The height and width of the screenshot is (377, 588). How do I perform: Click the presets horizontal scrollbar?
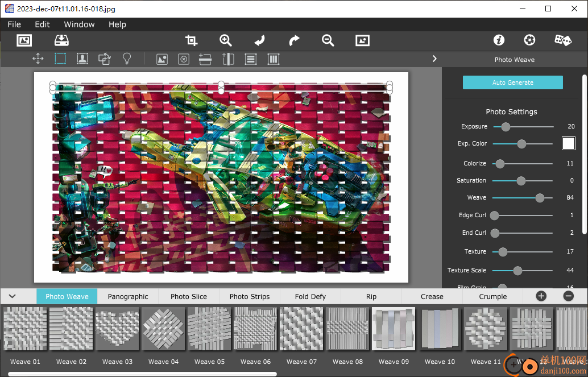pos(143,374)
